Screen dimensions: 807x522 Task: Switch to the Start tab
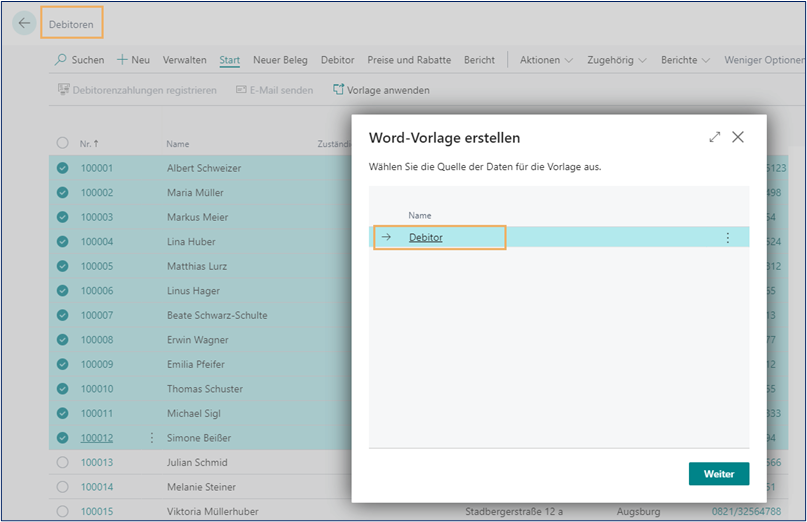[x=229, y=60]
